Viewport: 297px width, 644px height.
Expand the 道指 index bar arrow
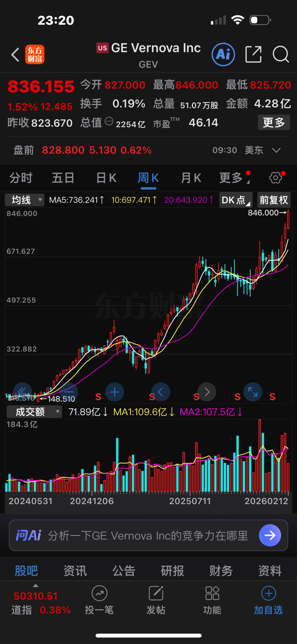(x=36, y=586)
